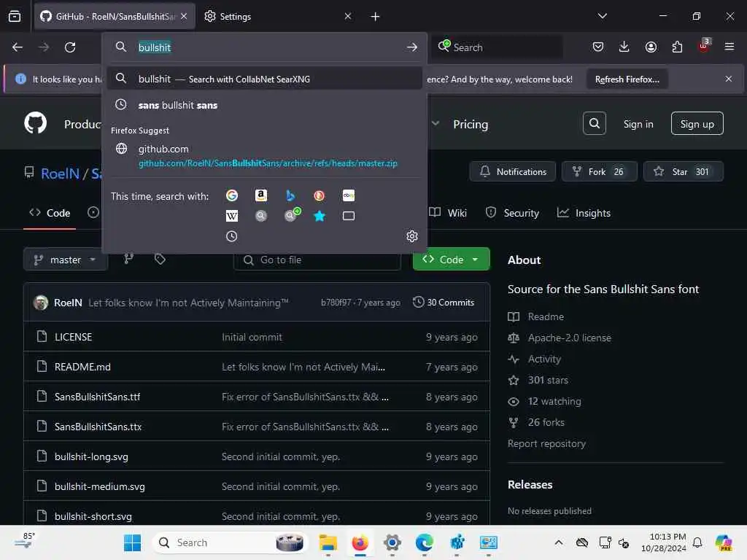Viewport: 747px width, 560px height.
Task: Select 'Search with CollabNet SearXNG' suggestion
Action: [x=264, y=79]
